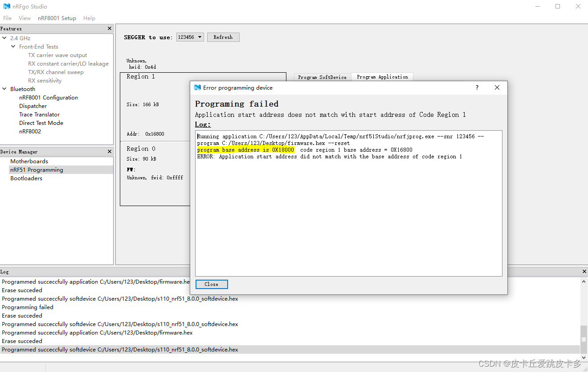The image size is (588, 372).
Task: Open the View menu
Action: [x=24, y=18]
